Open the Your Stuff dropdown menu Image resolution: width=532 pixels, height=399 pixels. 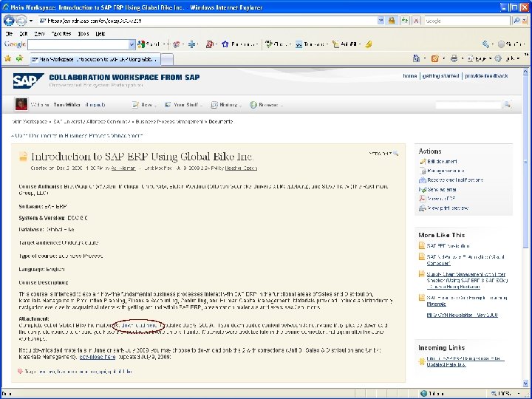pyautogui.click(x=183, y=105)
